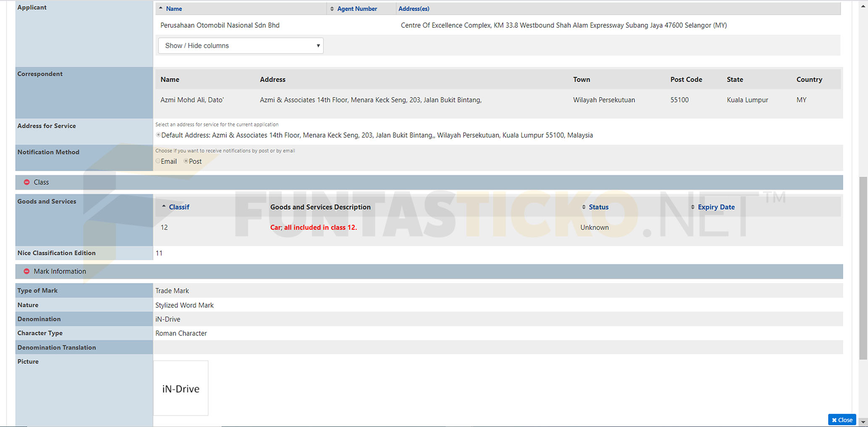
Task: Sort goods table by Classif arrow
Action: pyautogui.click(x=164, y=207)
